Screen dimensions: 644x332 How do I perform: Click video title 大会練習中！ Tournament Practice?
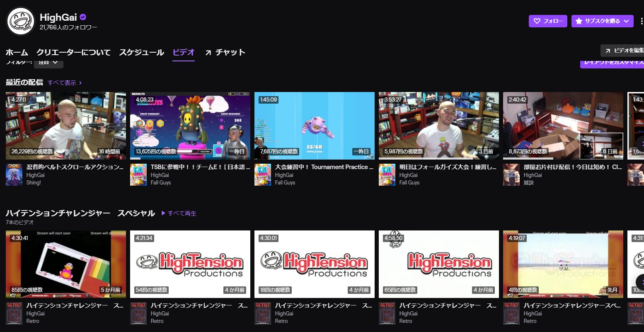coord(324,167)
